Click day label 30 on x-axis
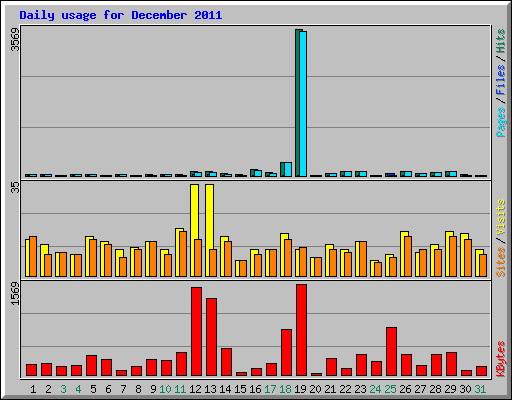 (x=465, y=389)
